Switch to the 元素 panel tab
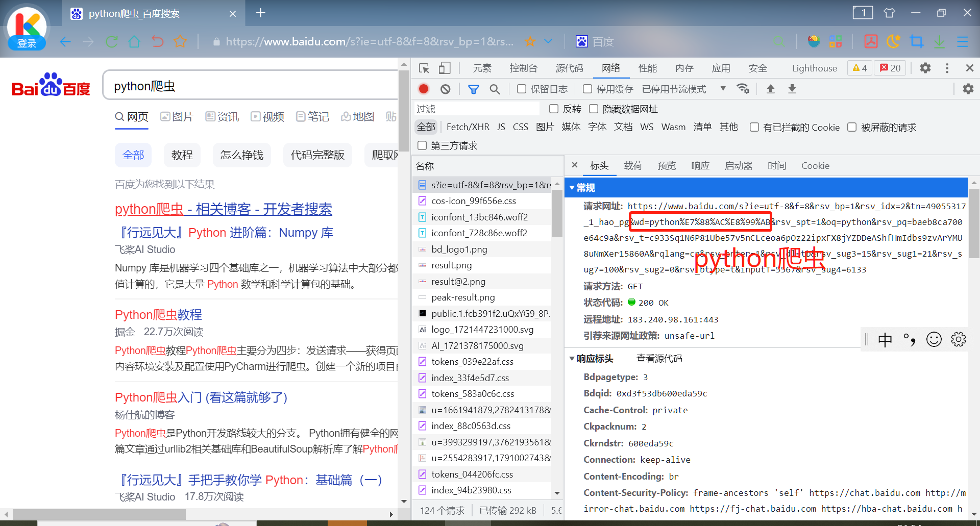Image resolution: width=980 pixels, height=526 pixels. coord(482,68)
